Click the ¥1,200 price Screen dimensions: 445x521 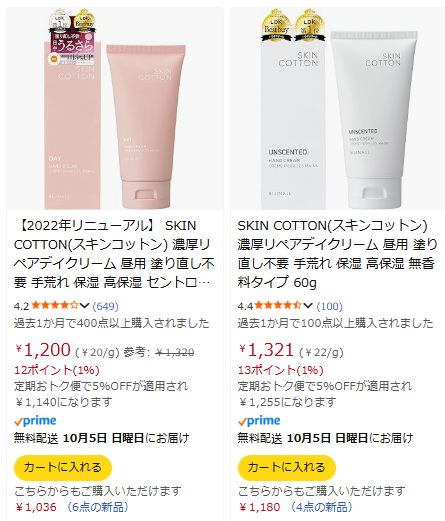click(x=43, y=350)
